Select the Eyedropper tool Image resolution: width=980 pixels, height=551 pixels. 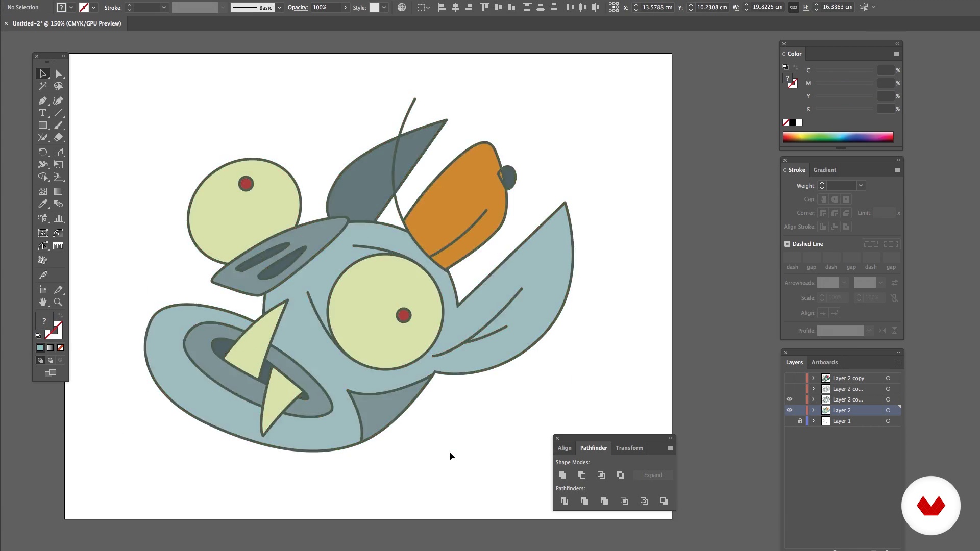click(43, 204)
